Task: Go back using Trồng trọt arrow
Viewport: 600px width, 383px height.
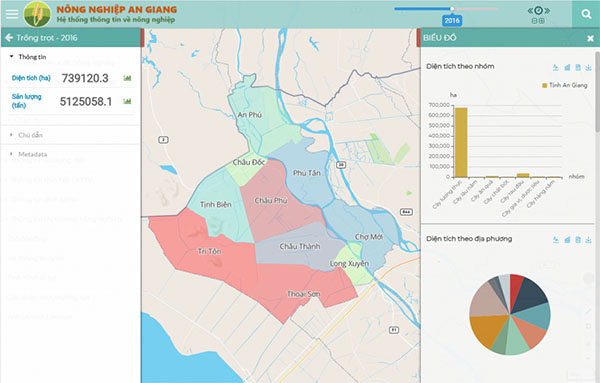Action: click(9, 37)
